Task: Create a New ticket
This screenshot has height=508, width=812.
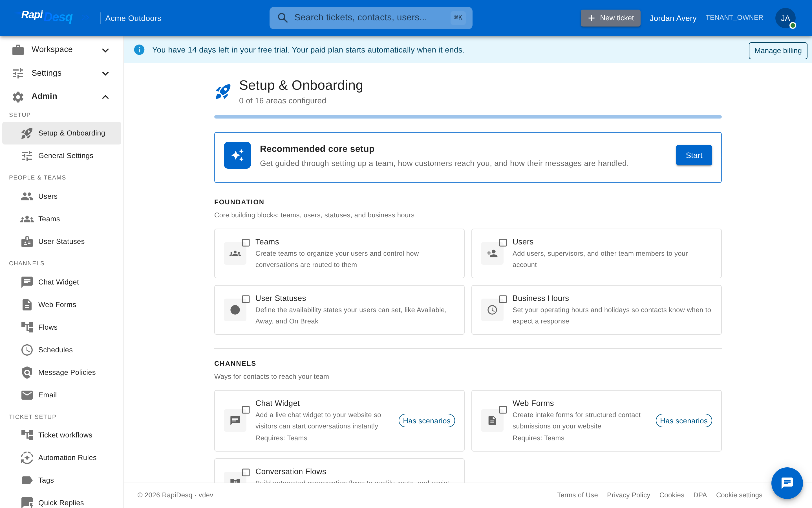Action: coord(611,18)
